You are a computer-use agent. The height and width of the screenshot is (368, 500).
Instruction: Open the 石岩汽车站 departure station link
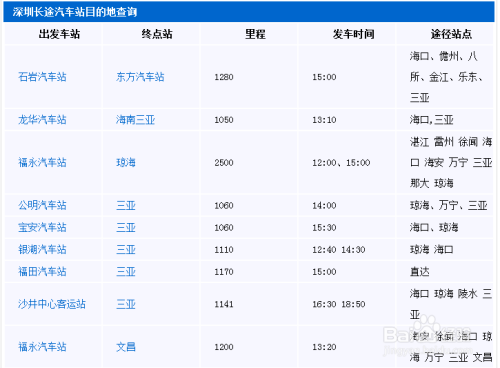tap(42, 77)
